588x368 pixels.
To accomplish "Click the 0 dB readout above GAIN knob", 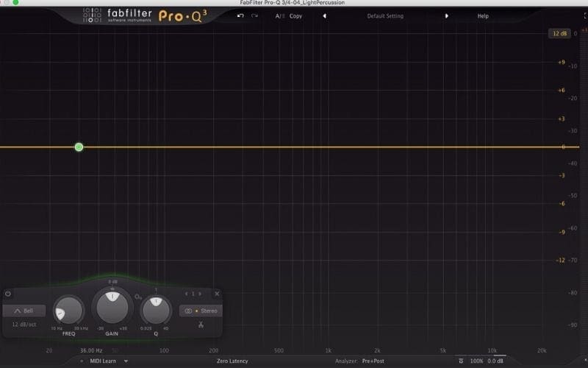I will click(x=112, y=282).
